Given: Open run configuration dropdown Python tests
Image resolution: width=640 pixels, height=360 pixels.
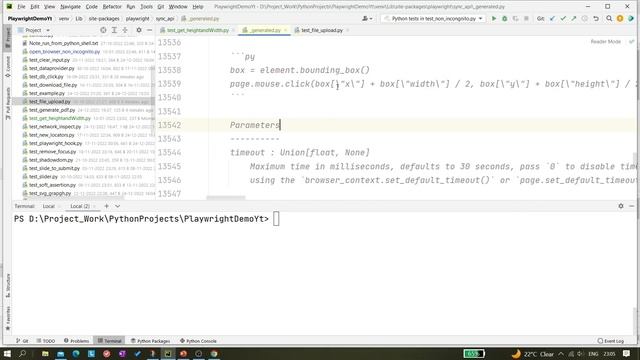Looking at the screenshot, I should tap(434, 18).
